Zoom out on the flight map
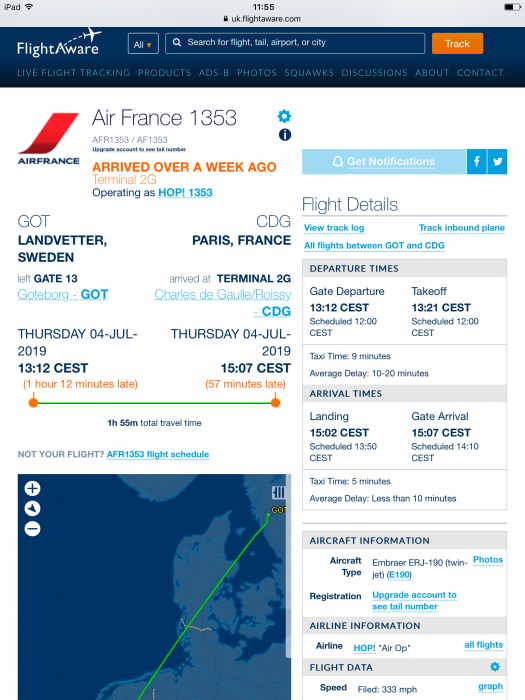The width and height of the screenshot is (525, 700). click(32, 529)
